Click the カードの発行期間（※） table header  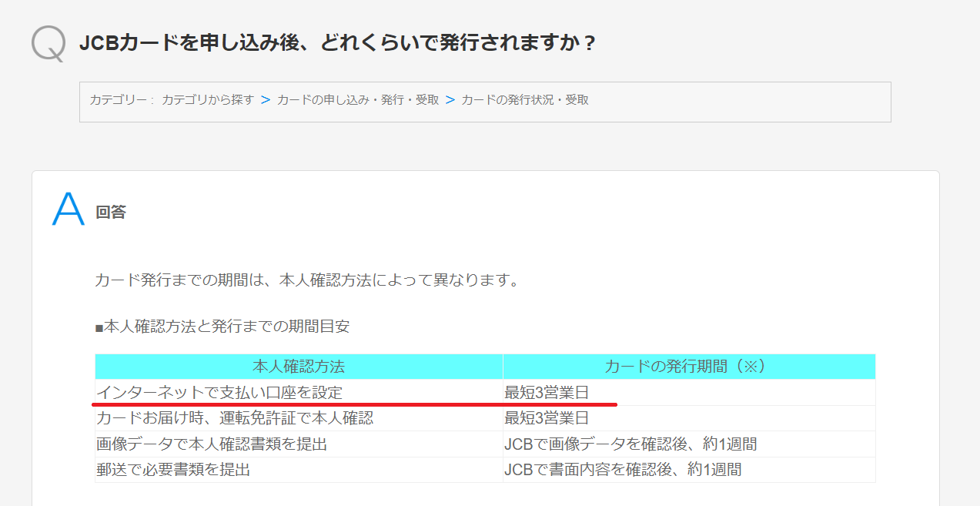[689, 367]
